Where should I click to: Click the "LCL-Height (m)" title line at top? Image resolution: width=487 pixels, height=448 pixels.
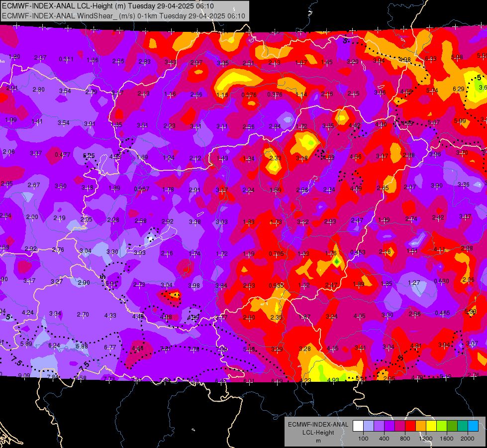point(108,6)
